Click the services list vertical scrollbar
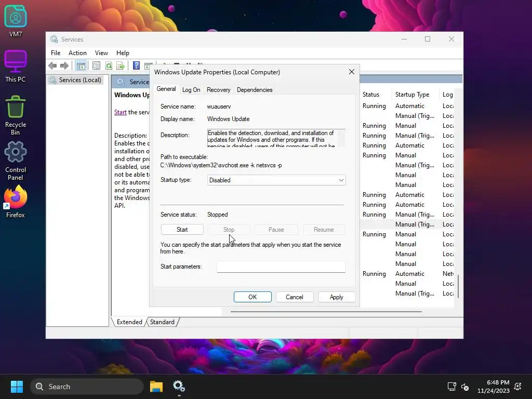Viewport: 532px width, 399px height. coord(458,287)
